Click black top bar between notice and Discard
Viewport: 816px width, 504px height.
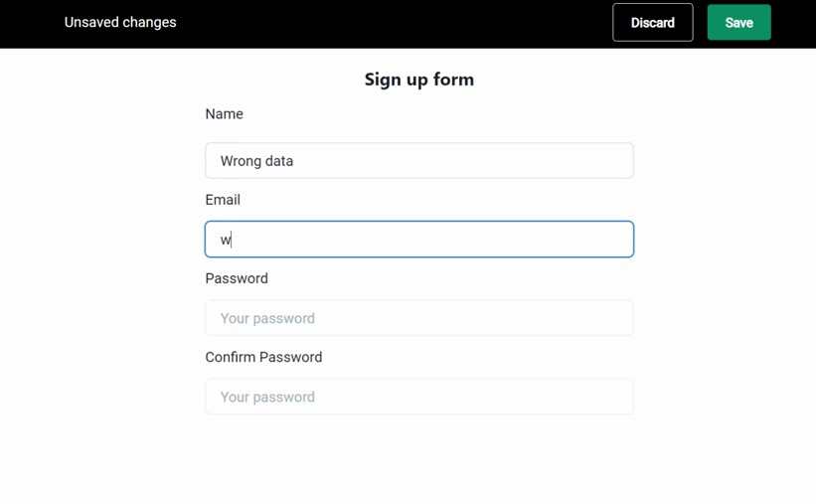point(398,23)
